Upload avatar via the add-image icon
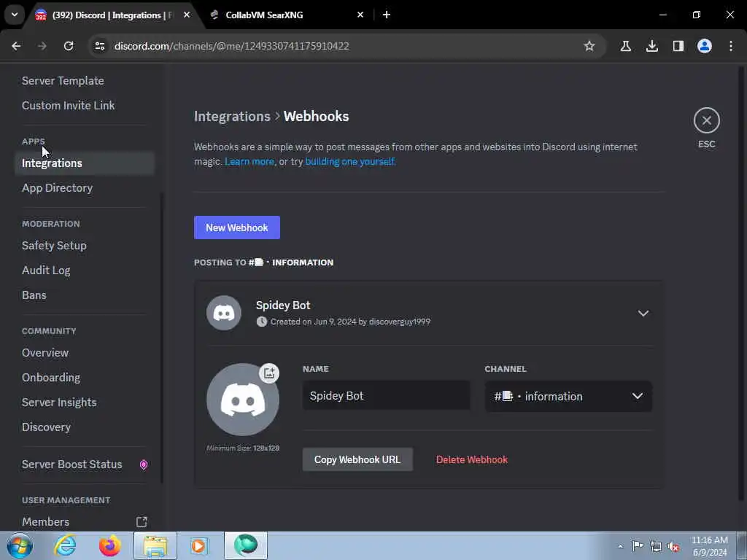This screenshot has width=747, height=560. pos(269,373)
